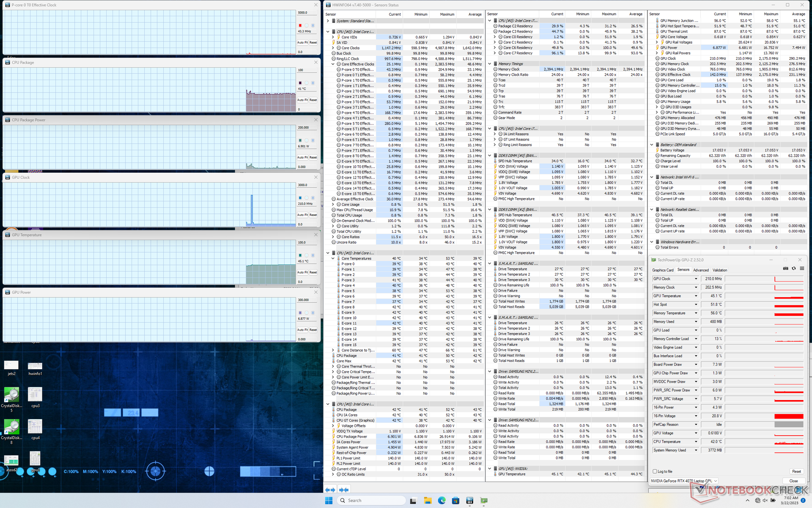Click the taskbar clock showing 7:02 AM
This screenshot has width=812, height=508.
tap(790, 500)
